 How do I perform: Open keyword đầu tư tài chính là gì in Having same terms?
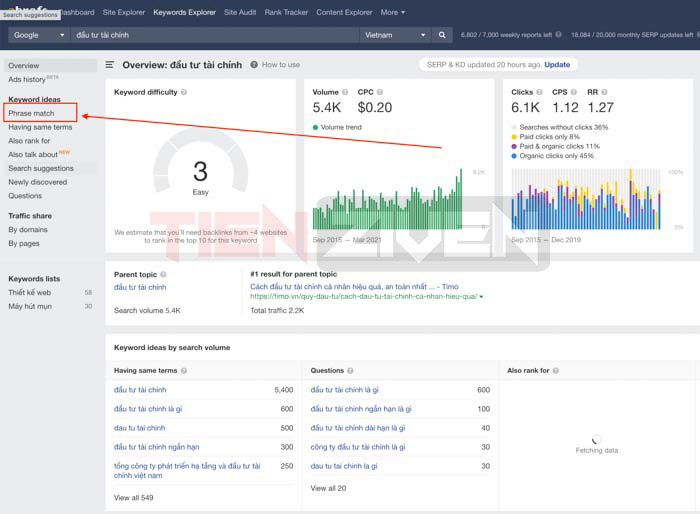tap(148, 409)
